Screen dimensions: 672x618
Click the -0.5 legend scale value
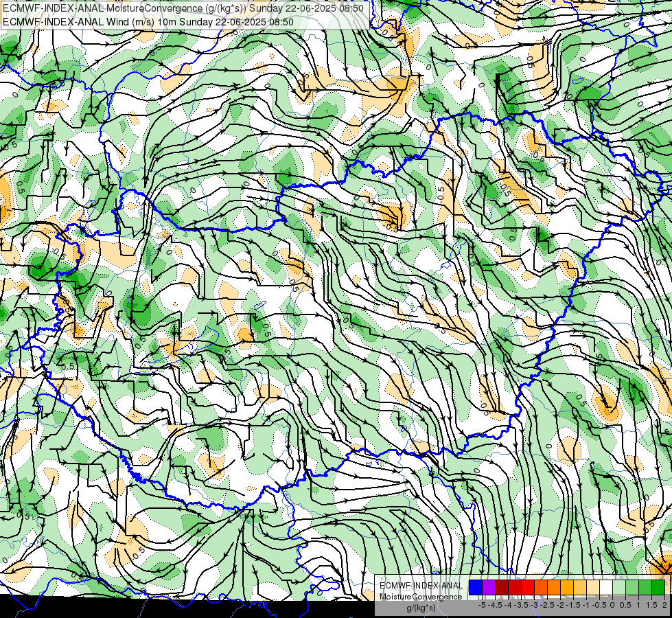pyautogui.click(x=599, y=605)
